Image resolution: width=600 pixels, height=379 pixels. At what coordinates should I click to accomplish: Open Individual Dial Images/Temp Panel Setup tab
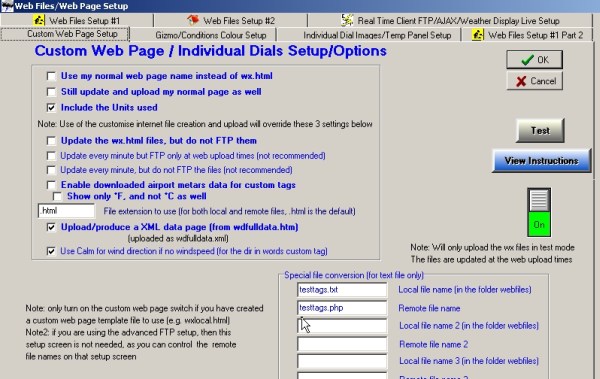click(369, 35)
